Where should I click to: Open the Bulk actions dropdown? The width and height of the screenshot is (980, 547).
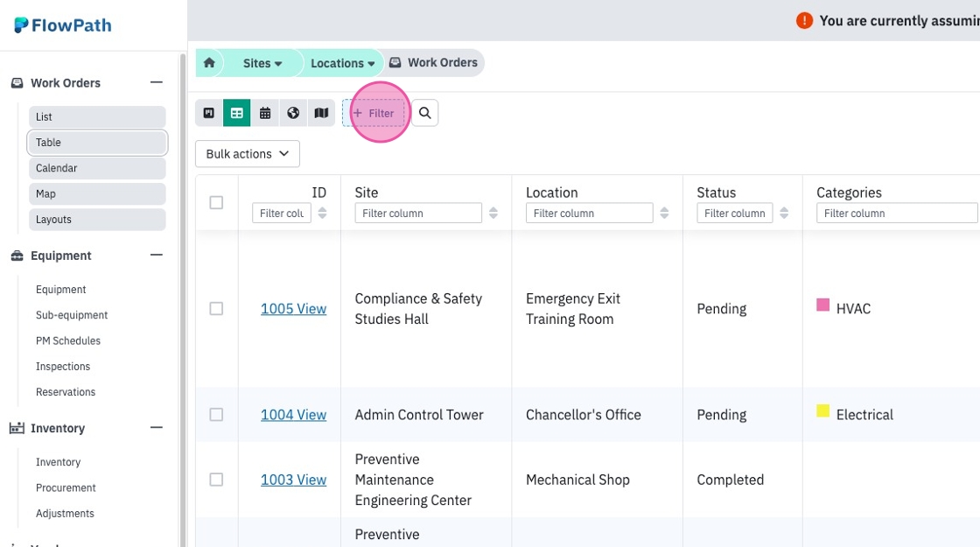coord(248,154)
